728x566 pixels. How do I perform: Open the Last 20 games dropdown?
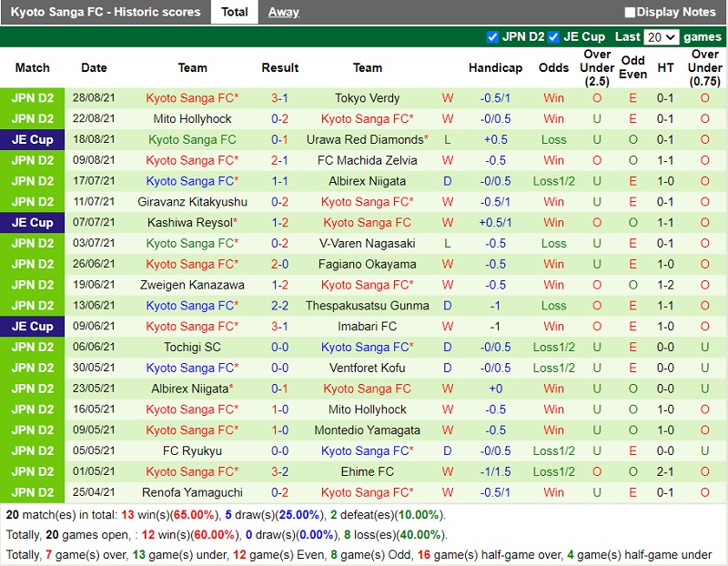tap(661, 37)
